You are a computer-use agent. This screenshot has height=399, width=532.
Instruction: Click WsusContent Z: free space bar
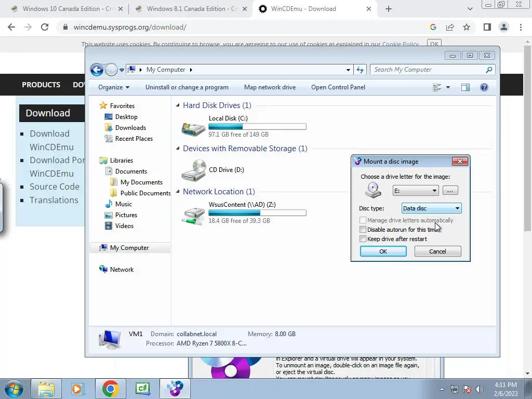tap(257, 212)
